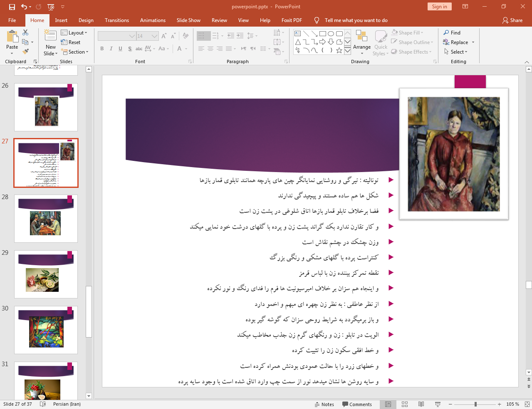Toggle Italic formatting

[x=111, y=49]
